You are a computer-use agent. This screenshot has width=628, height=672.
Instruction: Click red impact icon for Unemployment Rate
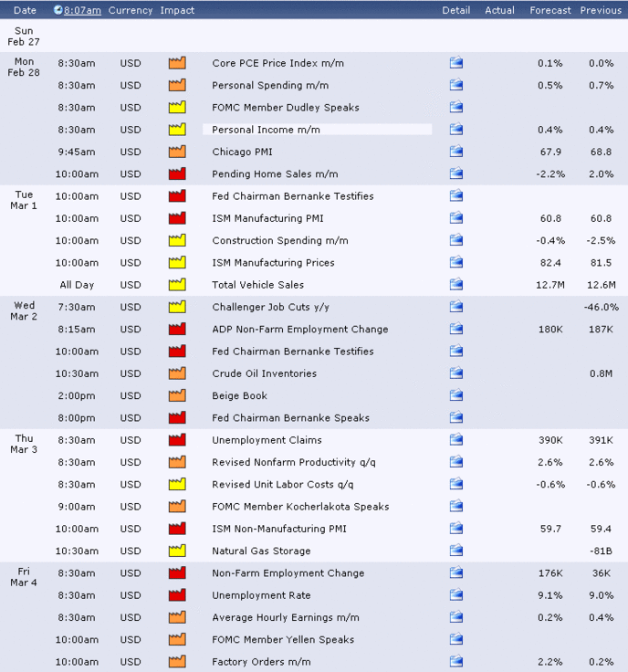[177, 595]
